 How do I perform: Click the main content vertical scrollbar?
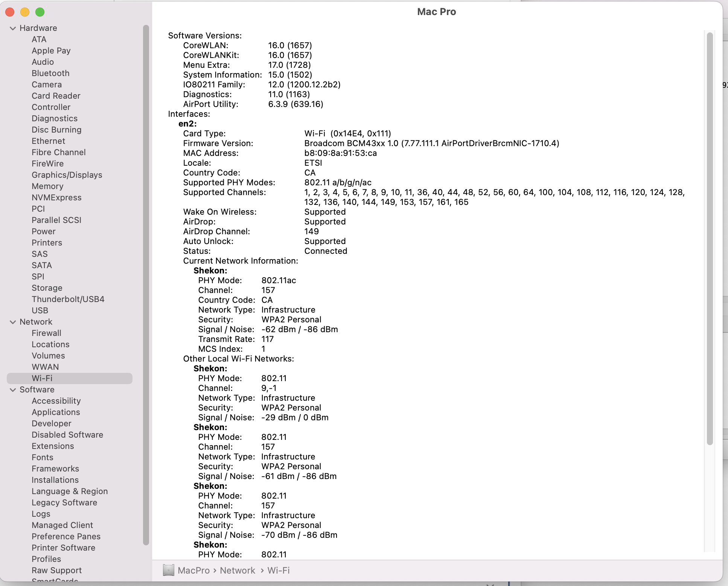710,238
